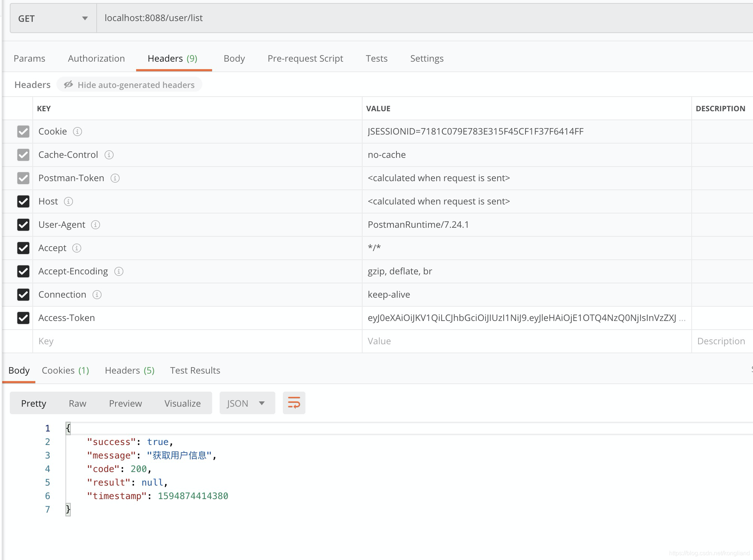Click the empty Key input field

pos(197,341)
